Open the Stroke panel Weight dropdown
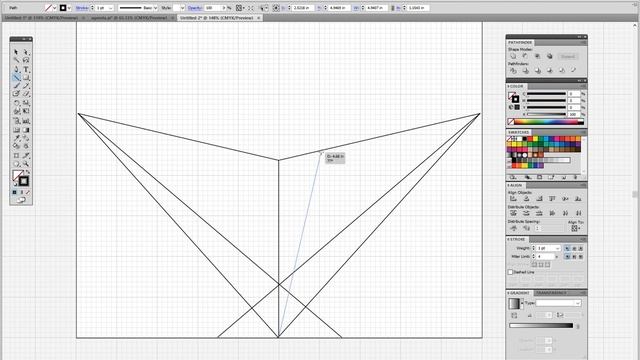 (x=558, y=248)
